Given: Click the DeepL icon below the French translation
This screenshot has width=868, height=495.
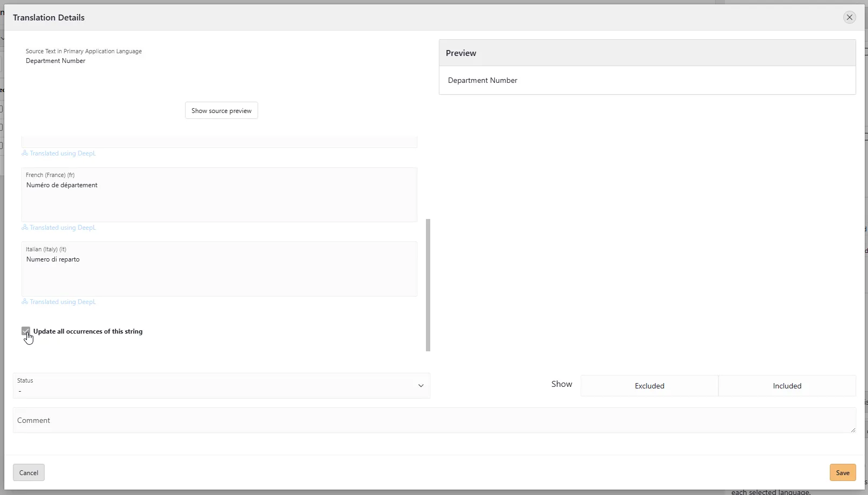Looking at the screenshot, I should (x=25, y=228).
